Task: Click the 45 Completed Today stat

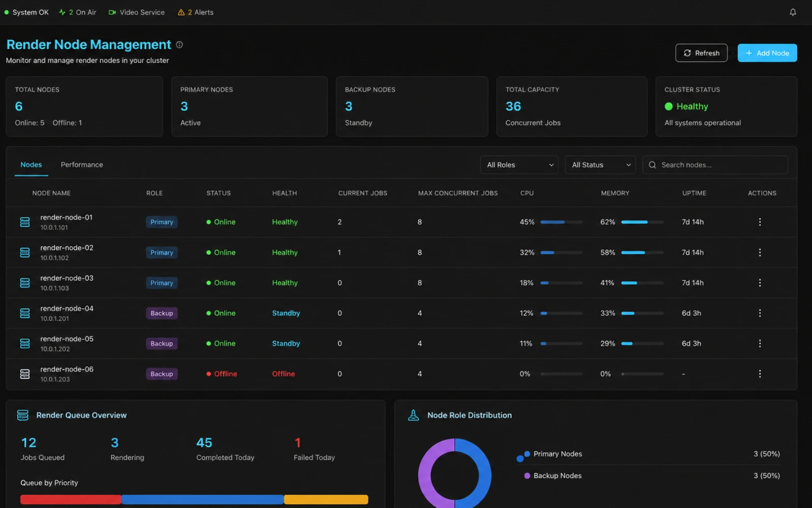Action: [225, 449]
